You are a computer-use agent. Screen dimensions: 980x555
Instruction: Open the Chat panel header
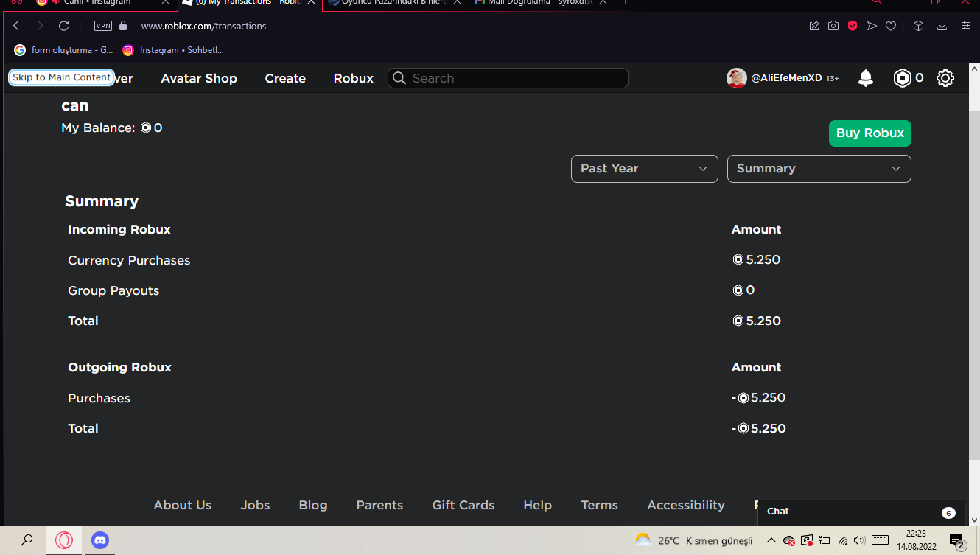coord(861,512)
